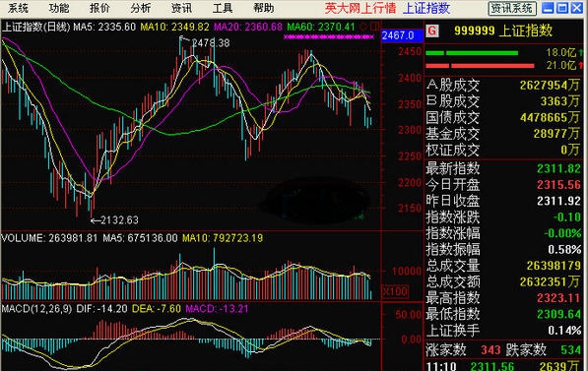Click the 最新指数 2311.82 row
588x371 pixels.
pyautogui.click(x=503, y=168)
